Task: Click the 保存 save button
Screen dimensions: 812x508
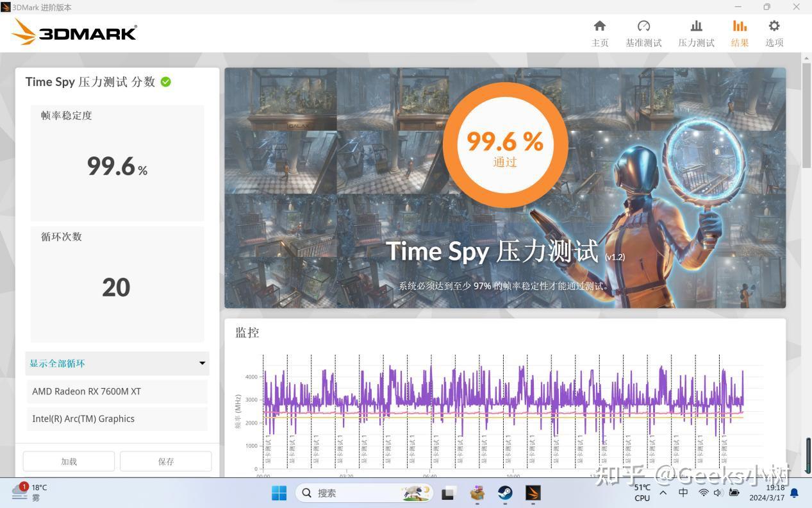Action: click(x=166, y=461)
